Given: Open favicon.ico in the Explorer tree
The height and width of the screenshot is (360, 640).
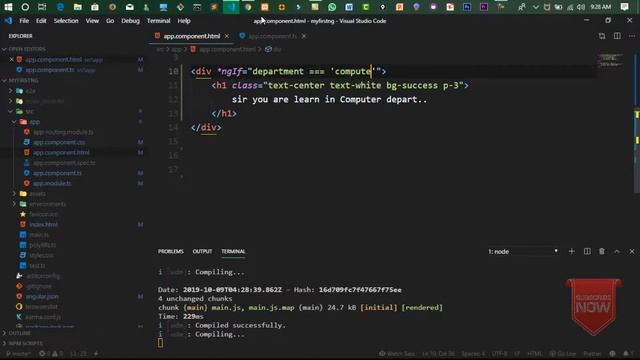Looking at the screenshot, I should (x=43, y=214).
